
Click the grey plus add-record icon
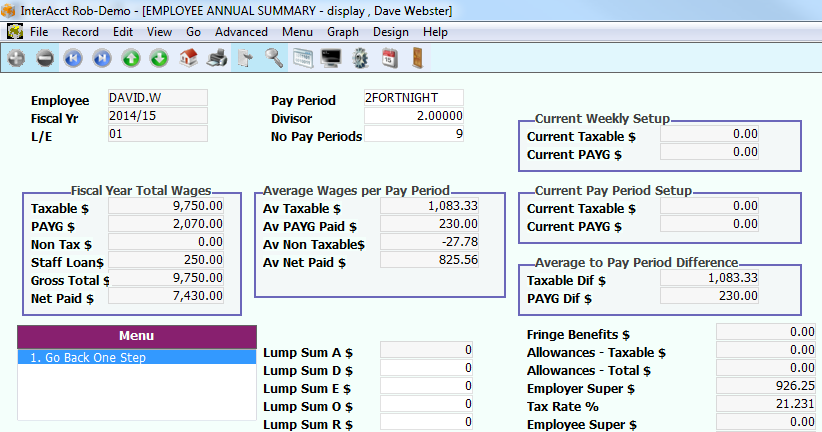pyautogui.click(x=16, y=58)
